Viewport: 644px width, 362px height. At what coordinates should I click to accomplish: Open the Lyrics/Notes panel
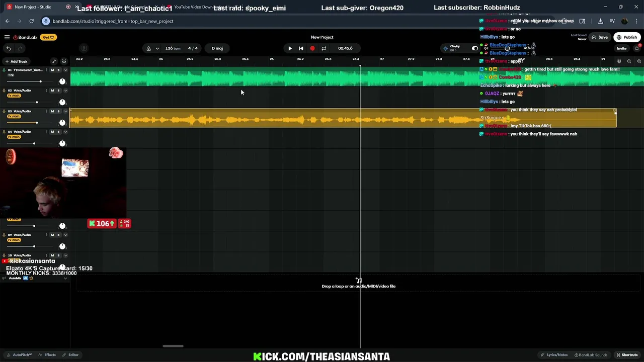pyautogui.click(x=554, y=355)
